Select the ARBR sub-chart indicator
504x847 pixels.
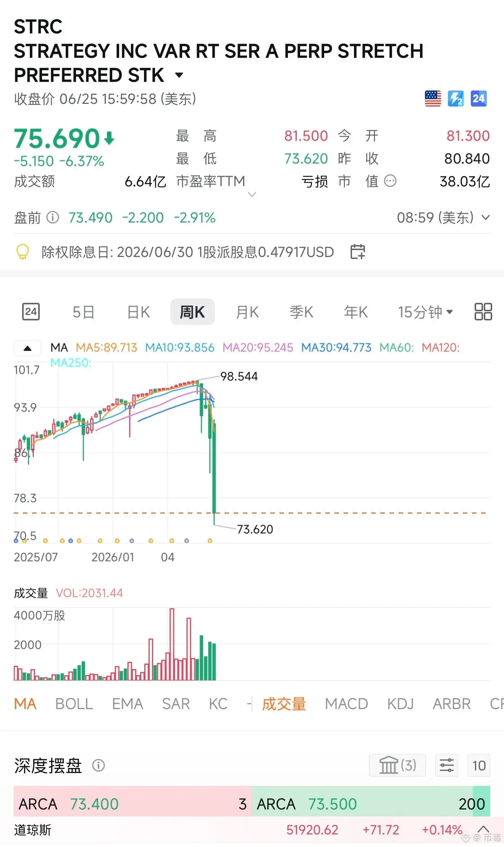[452, 703]
